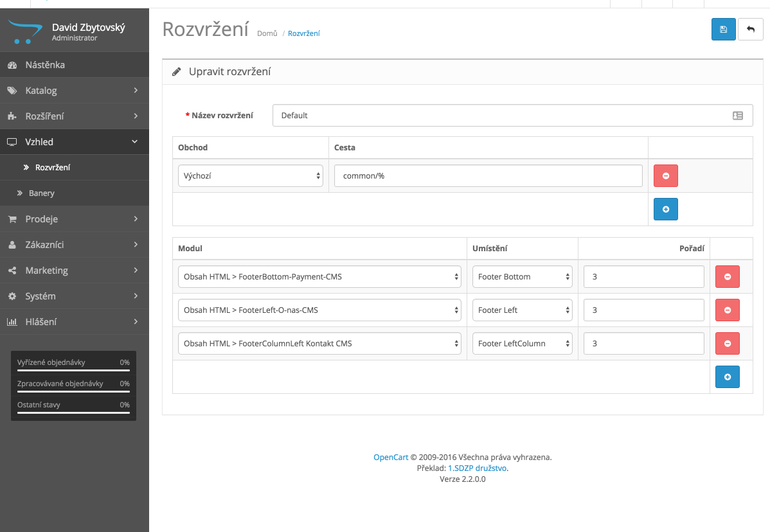Open the Nástěnka menu item
This screenshot has height=532, width=770.
[x=75, y=65]
